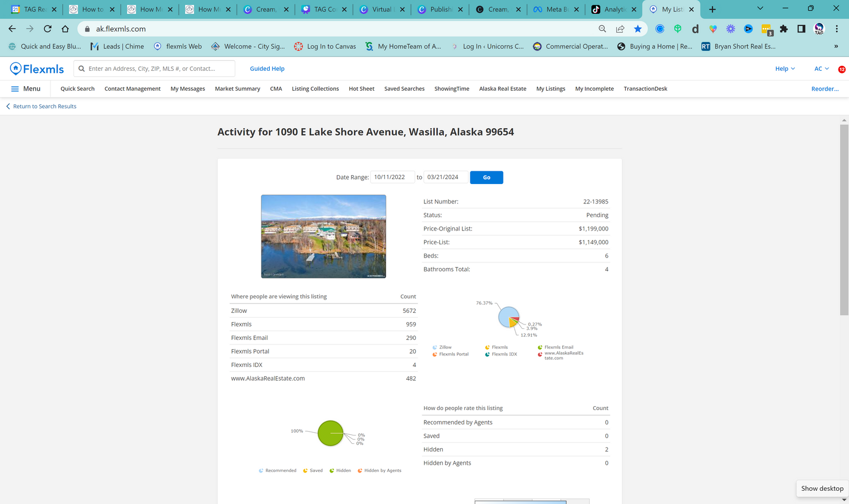Image resolution: width=849 pixels, height=504 pixels.
Task: Click the red notifications badge
Action: point(841,70)
